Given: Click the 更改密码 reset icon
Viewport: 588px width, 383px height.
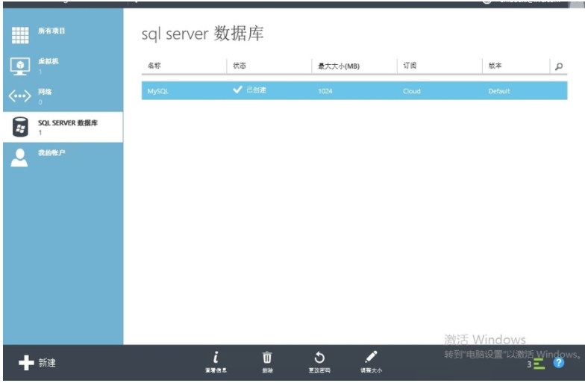Looking at the screenshot, I should [x=319, y=357].
